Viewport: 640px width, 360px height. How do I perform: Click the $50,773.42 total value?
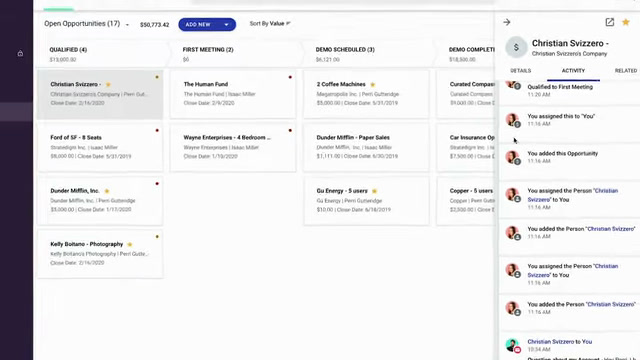(x=154, y=25)
